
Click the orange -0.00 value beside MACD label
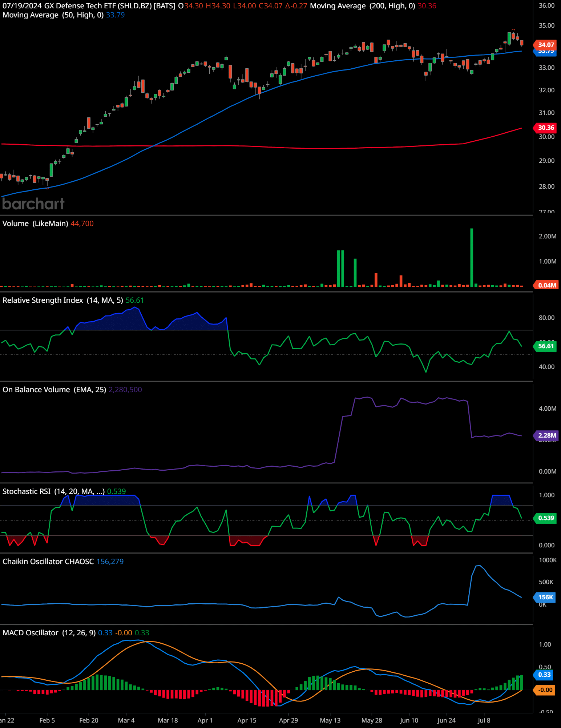click(x=124, y=633)
